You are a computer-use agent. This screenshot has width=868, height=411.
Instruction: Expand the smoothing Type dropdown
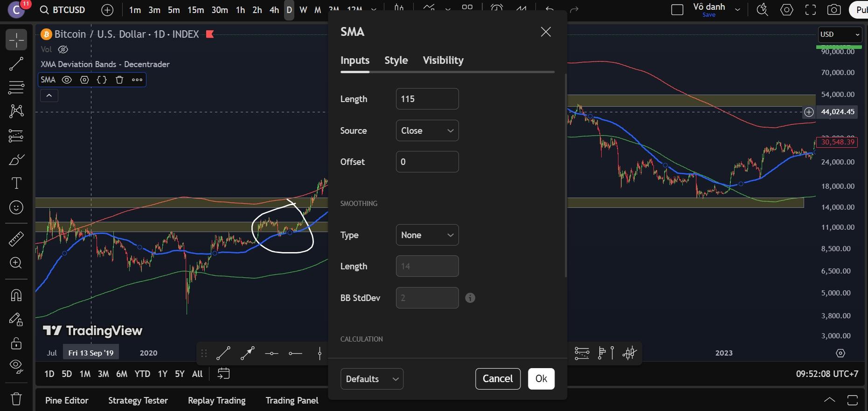(427, 235)
